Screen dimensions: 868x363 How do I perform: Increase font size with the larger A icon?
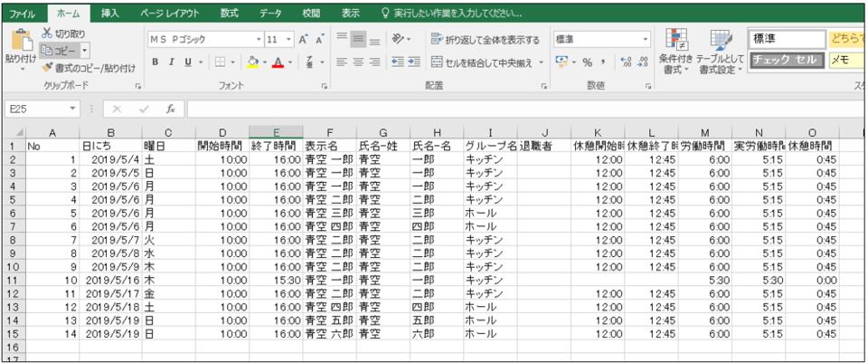point(304,39)
